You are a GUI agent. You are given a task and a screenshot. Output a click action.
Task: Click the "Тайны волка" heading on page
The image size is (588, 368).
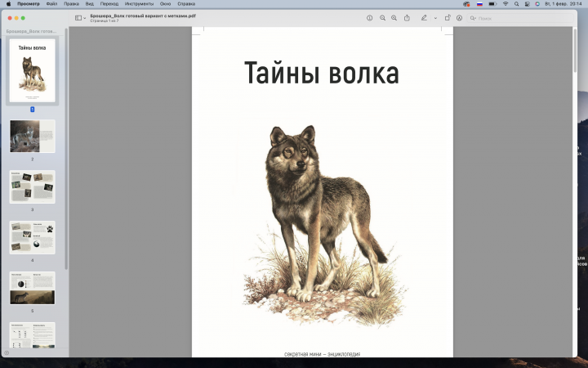click(x=322, y=74)
